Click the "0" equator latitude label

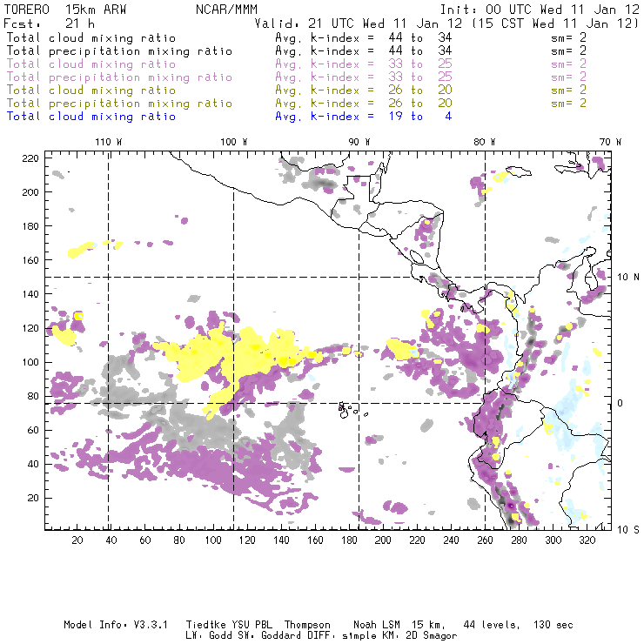(x=620, y=403)
